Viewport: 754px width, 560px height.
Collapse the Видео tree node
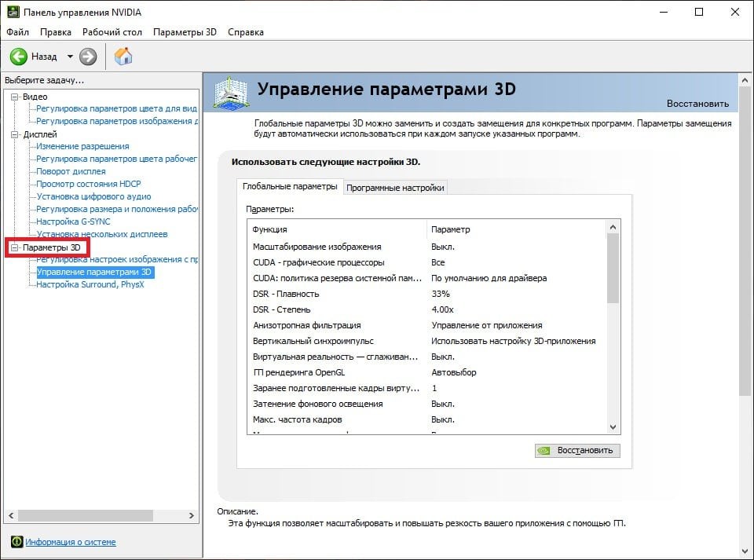click(x=14, y=97)
